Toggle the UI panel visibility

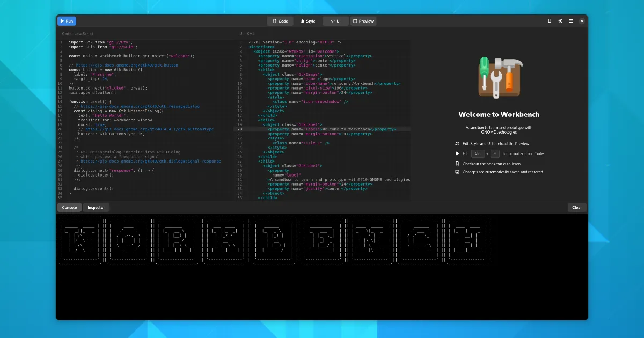(x=335, y=21)
